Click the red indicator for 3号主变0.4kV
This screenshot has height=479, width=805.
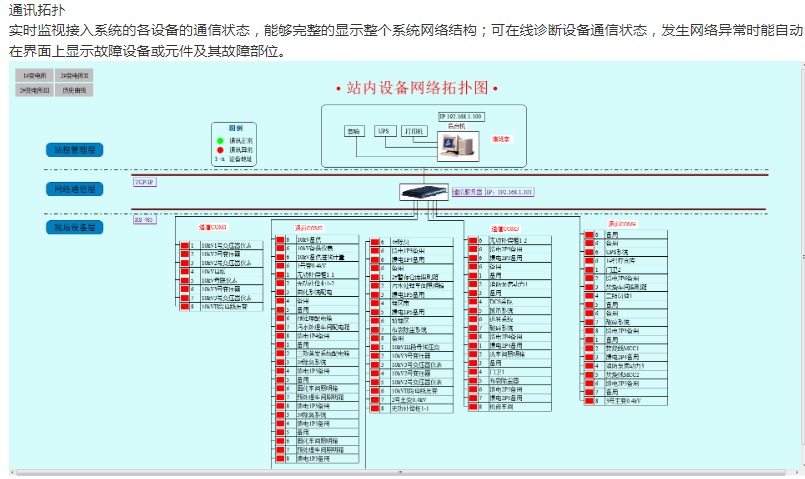[589, 400]
